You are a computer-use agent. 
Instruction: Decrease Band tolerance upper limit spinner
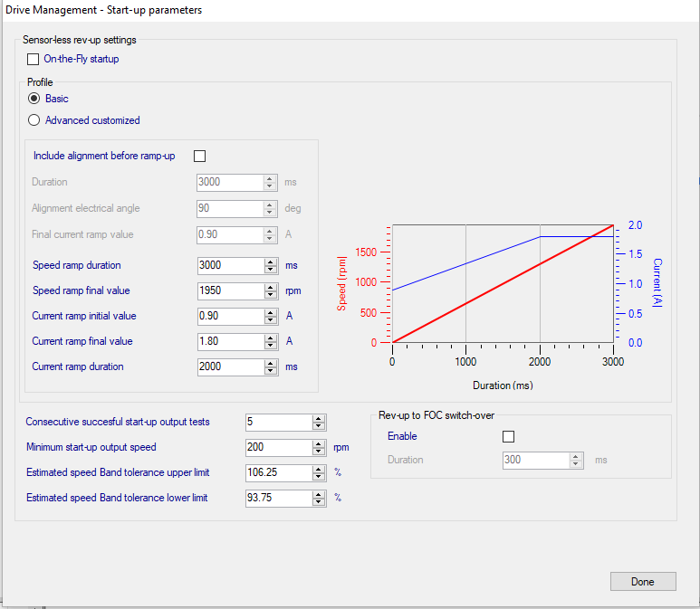pyautogui.click(x=318, y=477)
